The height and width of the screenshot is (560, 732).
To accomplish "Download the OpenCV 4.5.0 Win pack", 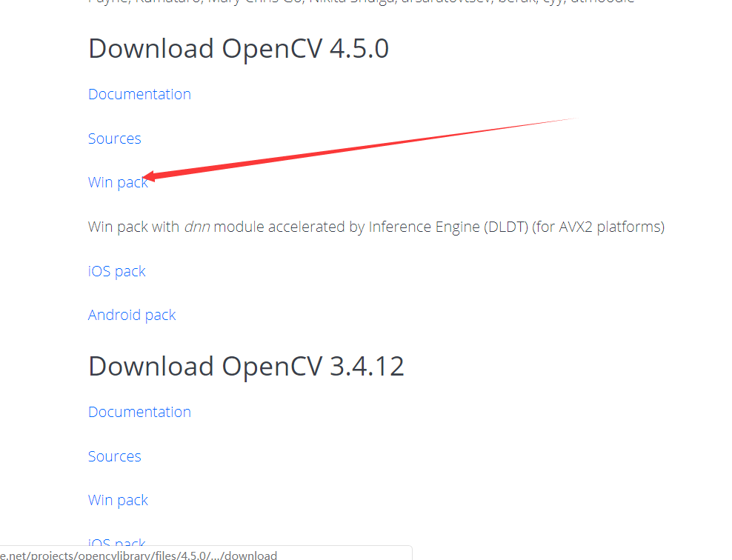I will click(118, 182).
